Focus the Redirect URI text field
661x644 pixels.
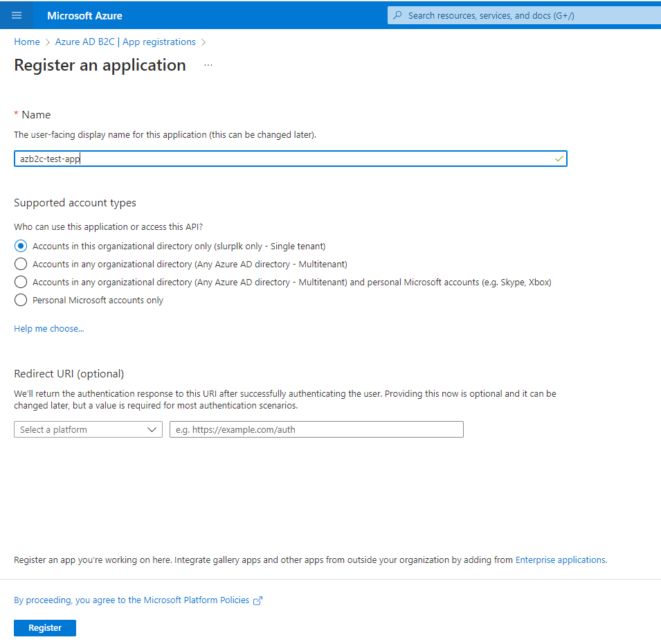(x=316, y=429)
